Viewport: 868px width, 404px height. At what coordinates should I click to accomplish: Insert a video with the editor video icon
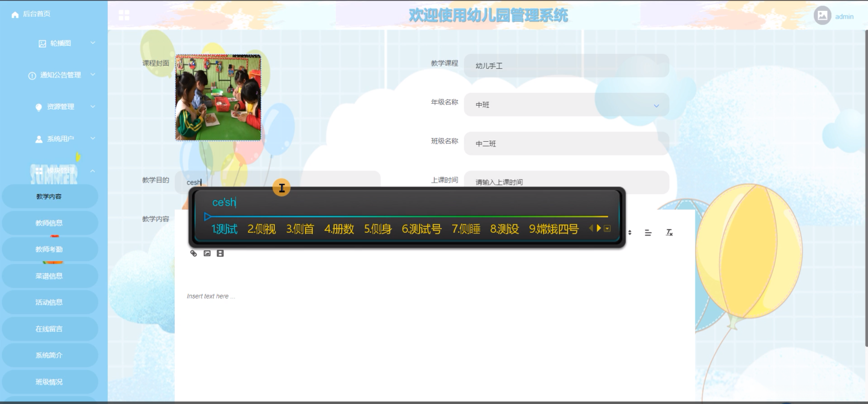220,253
